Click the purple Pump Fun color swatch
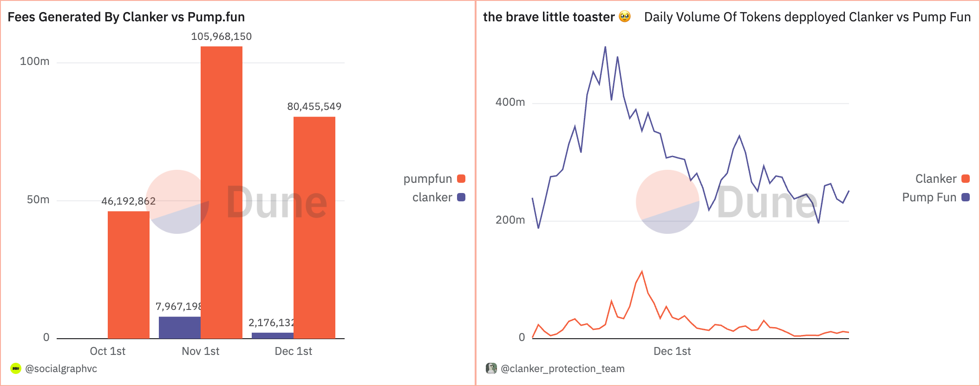980x386 pixels. 966,197
